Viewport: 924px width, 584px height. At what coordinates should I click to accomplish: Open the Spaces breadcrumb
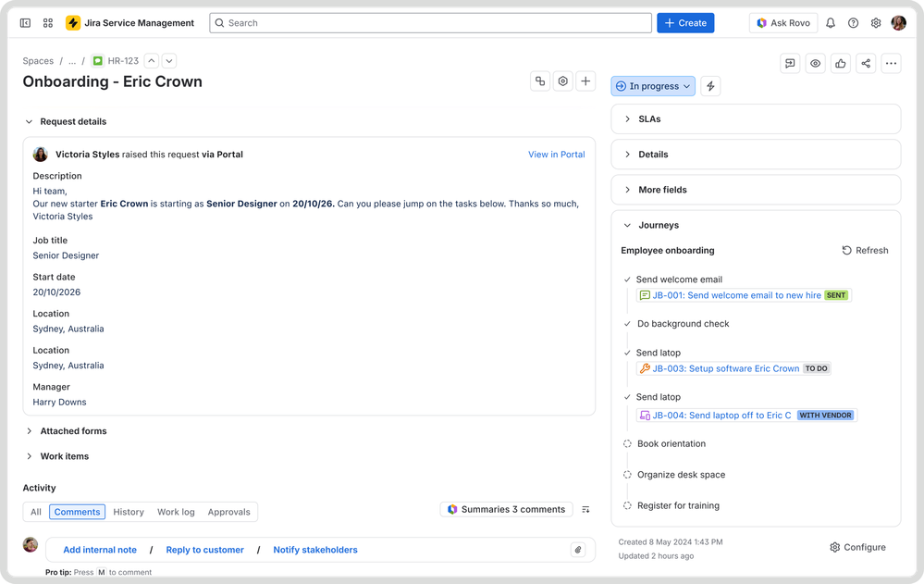pyautogui.click(x=38, y=61)
